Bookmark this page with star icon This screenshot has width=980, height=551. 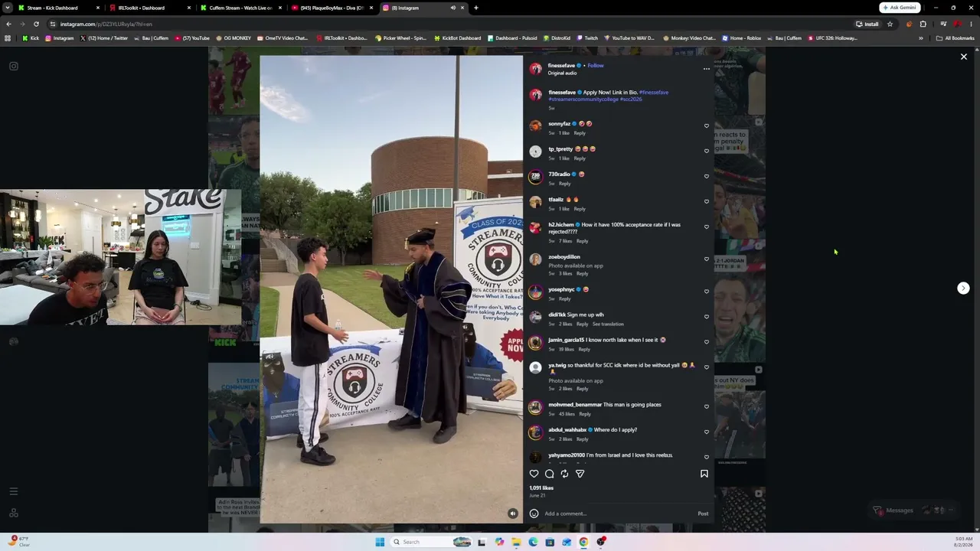(890, 24)
